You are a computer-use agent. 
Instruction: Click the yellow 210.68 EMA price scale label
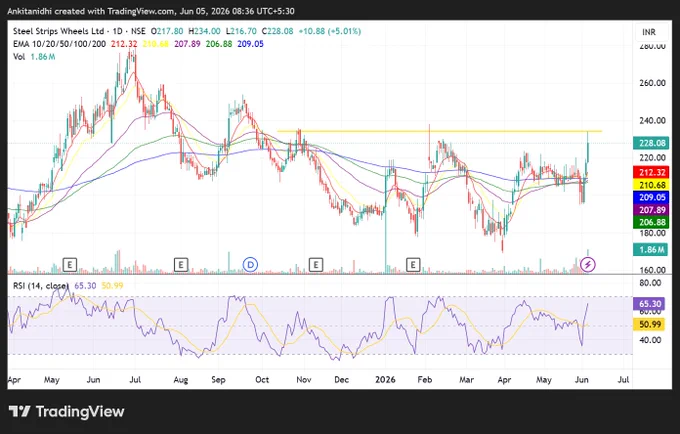(651, 185)
